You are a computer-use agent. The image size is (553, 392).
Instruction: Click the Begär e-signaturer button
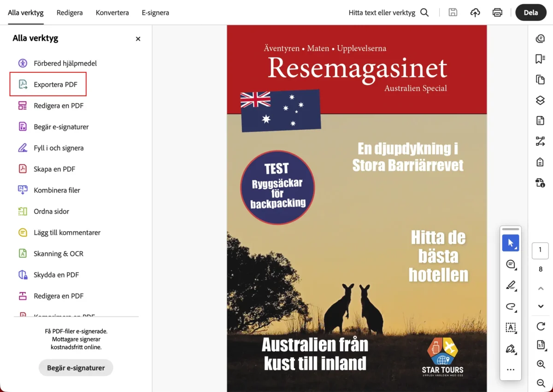click(76, 368)
